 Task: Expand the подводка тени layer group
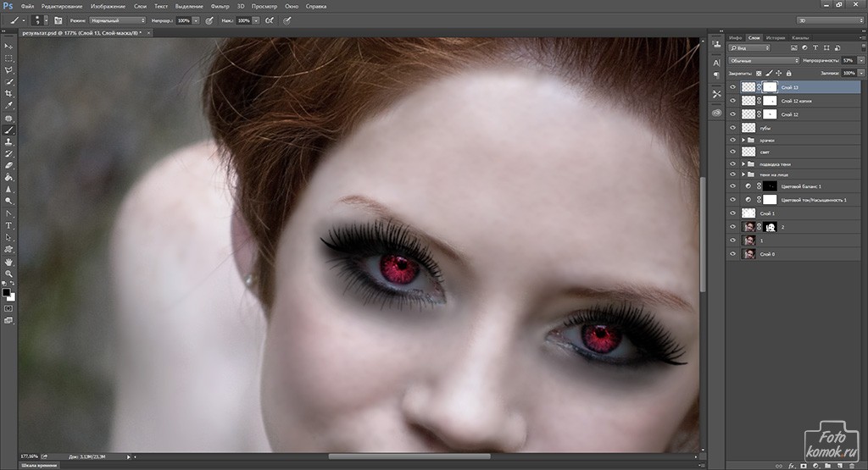[x=743, y=163]
